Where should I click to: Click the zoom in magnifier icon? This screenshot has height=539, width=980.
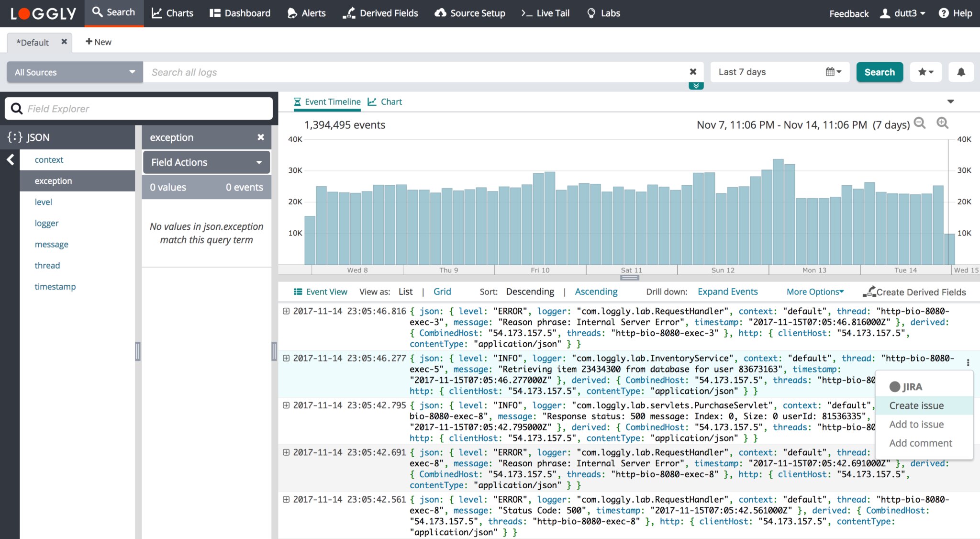[x=942, y=123]
